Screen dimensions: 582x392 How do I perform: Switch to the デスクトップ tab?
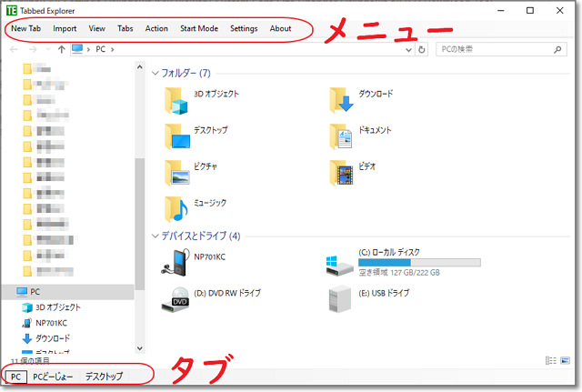(104, 376)
